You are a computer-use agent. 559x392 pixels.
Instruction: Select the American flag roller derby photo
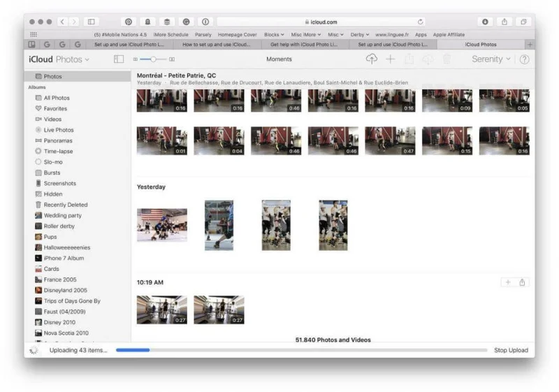coord(161,225)
